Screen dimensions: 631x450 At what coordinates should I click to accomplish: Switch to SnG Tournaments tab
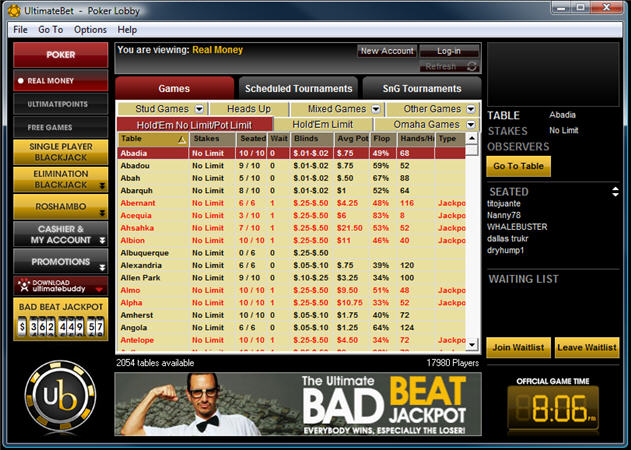(422, 88)
